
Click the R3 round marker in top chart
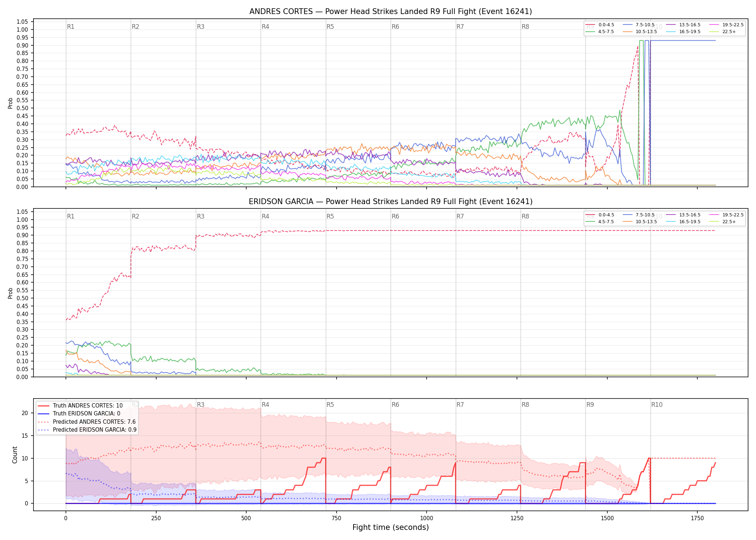201,27
